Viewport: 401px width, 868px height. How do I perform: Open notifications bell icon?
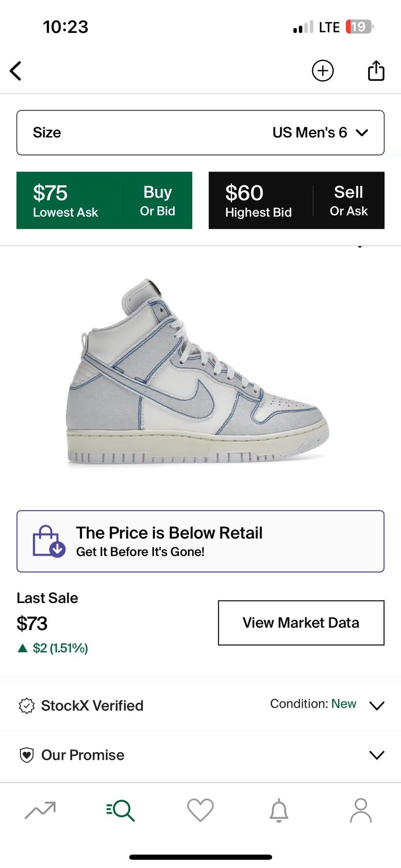pyautogui.click(x=279, y=810)
